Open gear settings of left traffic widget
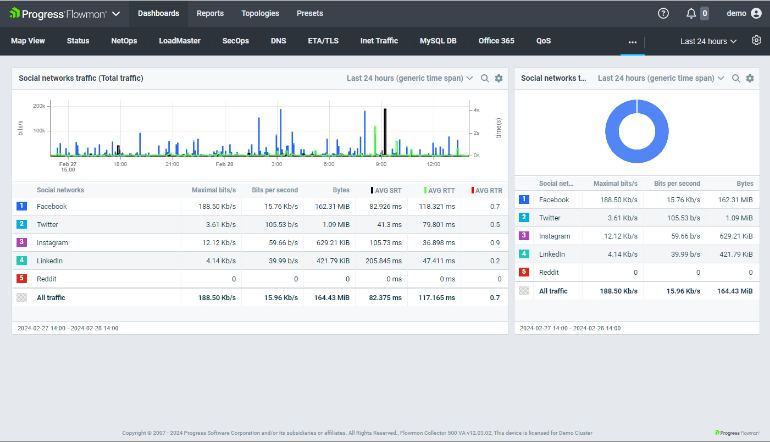The height and width of the screenshot is (442, 770). 498,78
